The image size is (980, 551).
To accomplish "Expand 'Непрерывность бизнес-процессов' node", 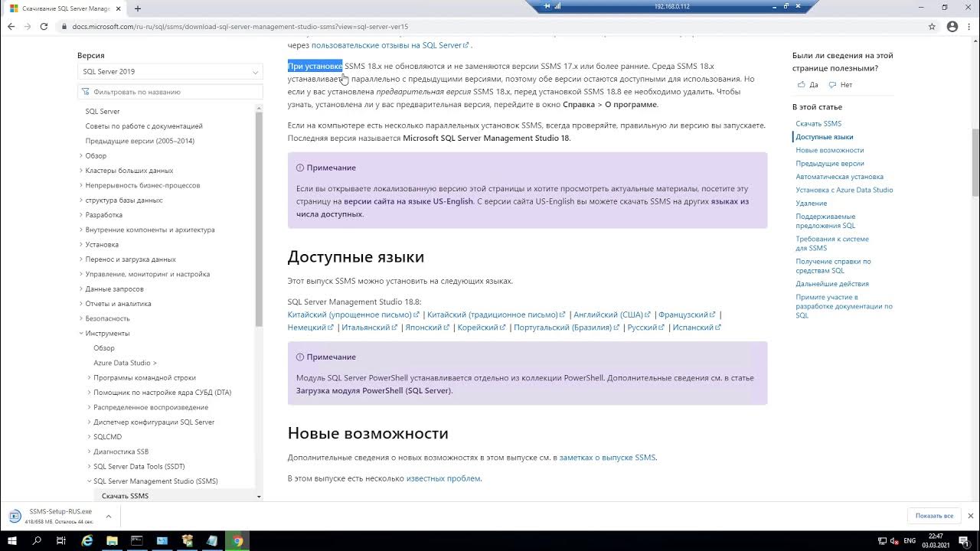I will pos(81,185).
